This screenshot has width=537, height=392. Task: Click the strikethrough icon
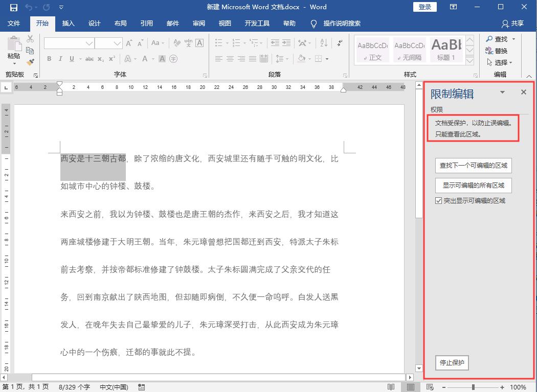pos(89,58)
